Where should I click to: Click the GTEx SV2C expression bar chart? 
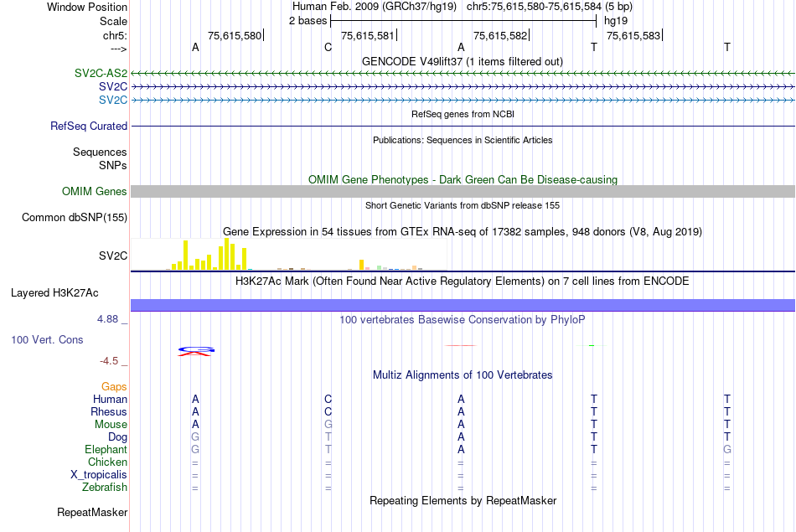pyautogui.click(x=289, y=255)
